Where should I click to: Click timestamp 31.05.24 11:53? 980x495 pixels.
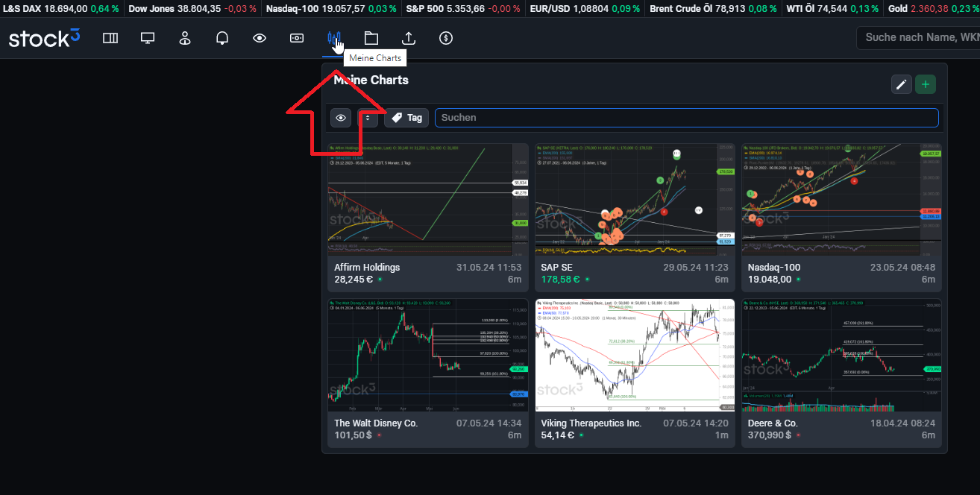pos(489,267)
